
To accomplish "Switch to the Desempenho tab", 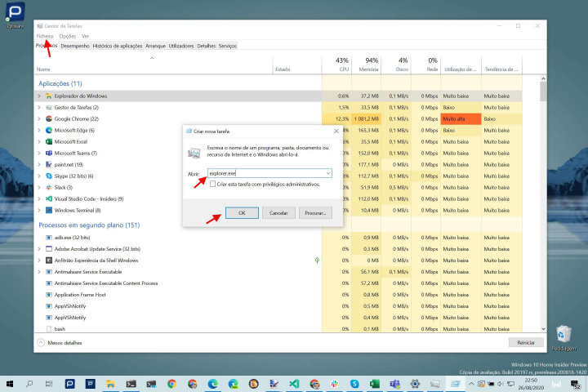I will coord(75,47).
